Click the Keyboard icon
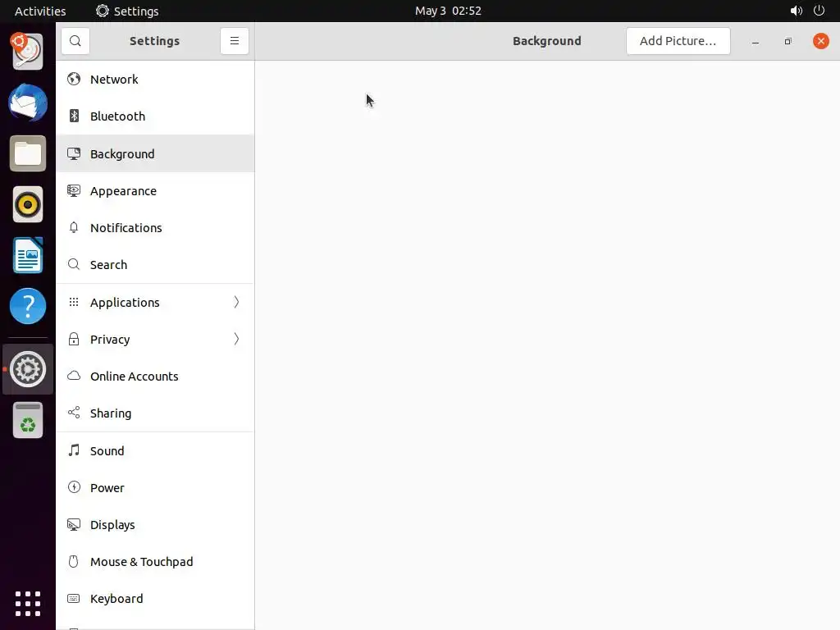The image size is (840, 630). (x=74, y=598)
